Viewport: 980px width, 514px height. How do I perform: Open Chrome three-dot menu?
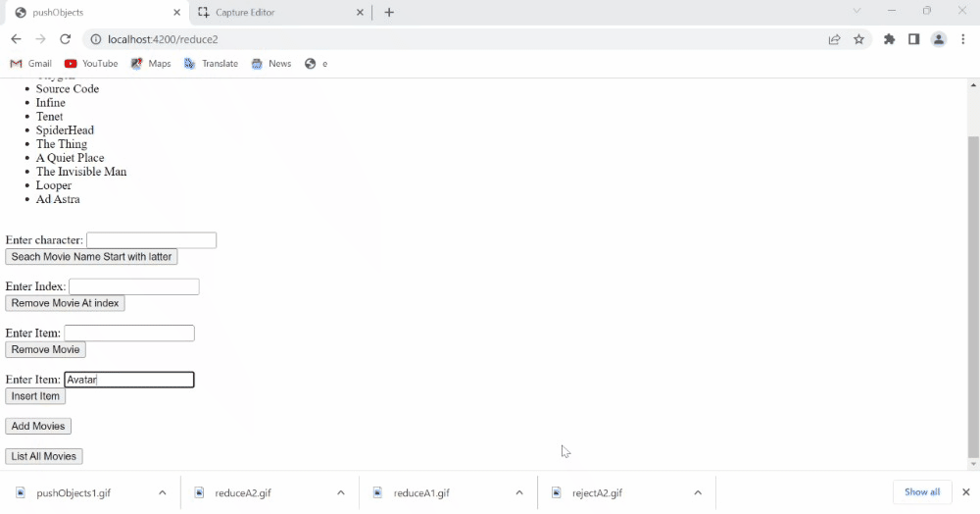click(x=963, y=39)
